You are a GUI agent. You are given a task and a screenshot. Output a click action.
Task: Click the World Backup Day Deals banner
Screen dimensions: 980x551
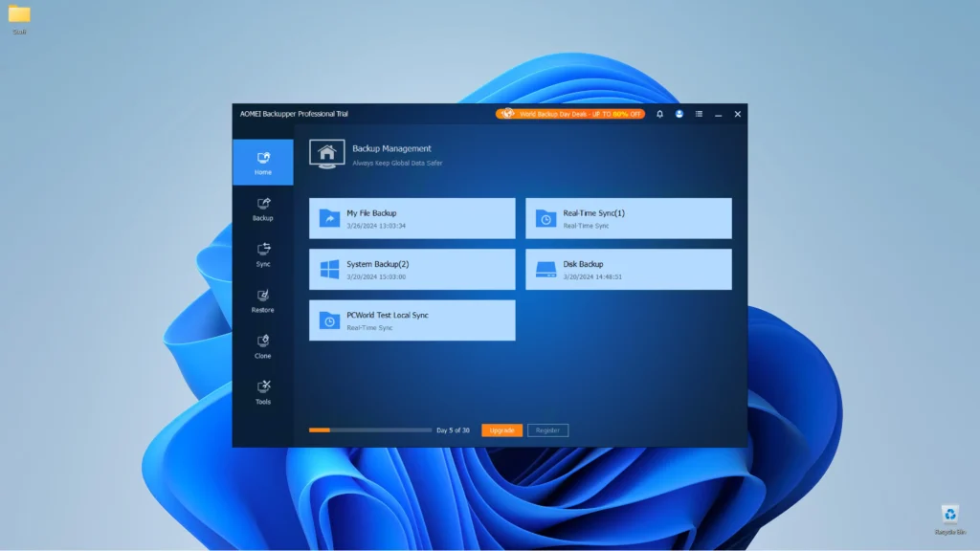tap(570, 114)
